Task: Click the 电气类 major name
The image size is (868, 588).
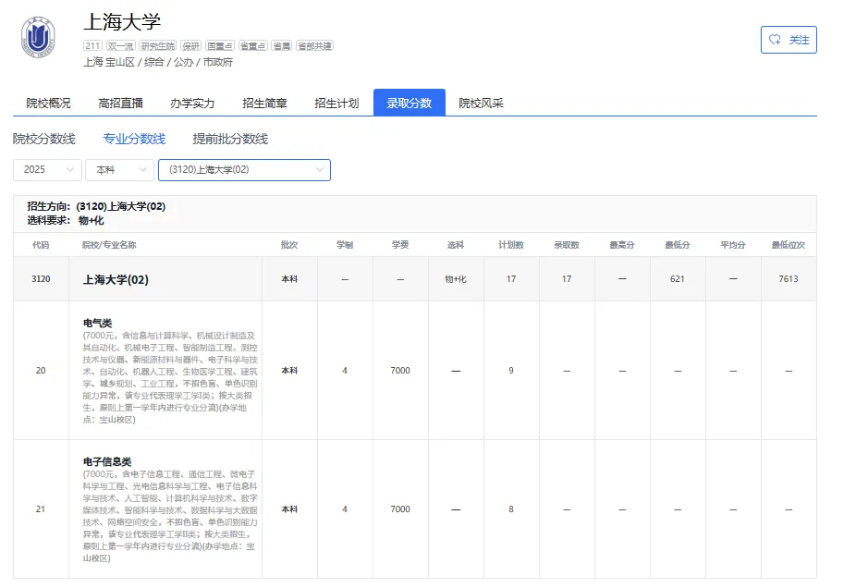Action: pyautogui.click(x=97, y=323)
